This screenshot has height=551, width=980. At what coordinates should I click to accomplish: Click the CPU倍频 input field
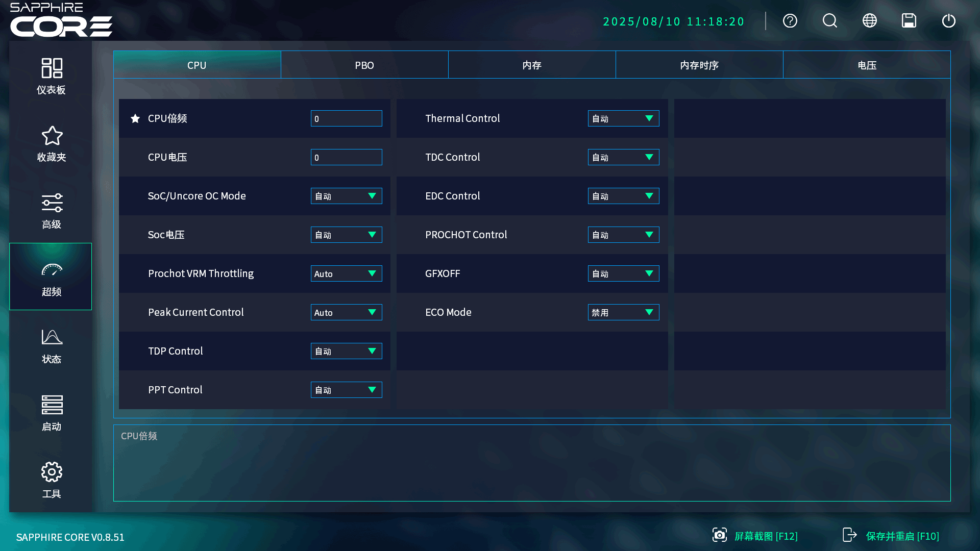[x=347, y=118]
